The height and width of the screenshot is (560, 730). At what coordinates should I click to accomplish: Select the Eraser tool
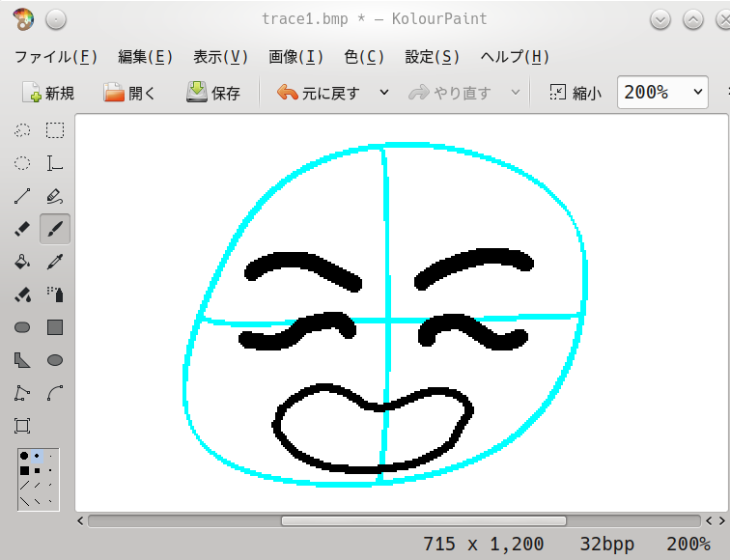coord(22,229)
